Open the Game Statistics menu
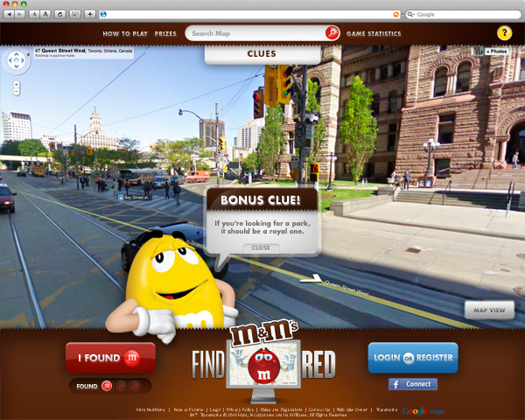The image size is (525, 420). click(374, 33)
